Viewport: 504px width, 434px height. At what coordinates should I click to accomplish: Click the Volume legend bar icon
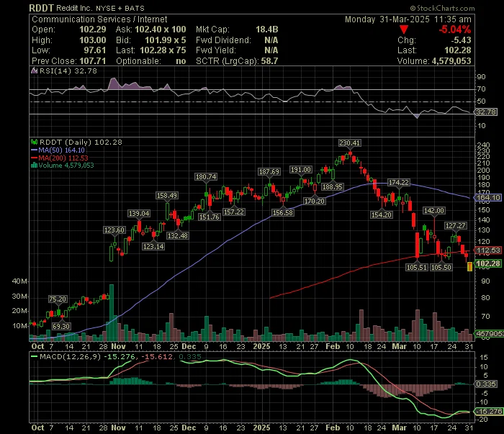(x=34, y=166)
